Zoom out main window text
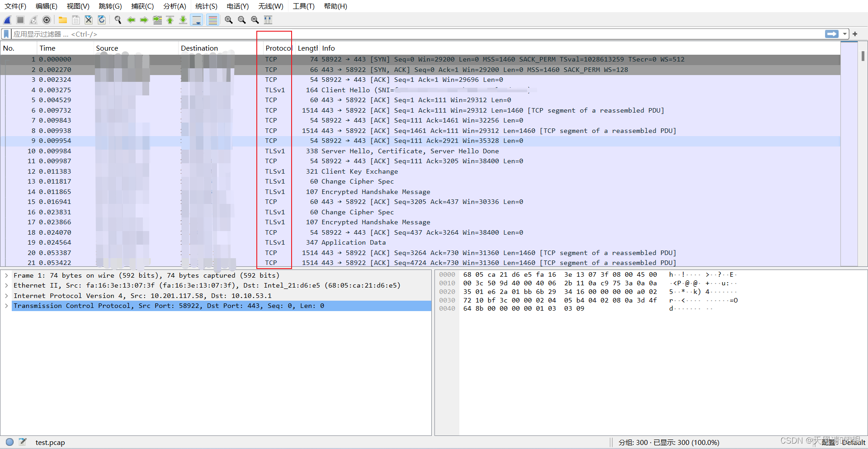 242,20
